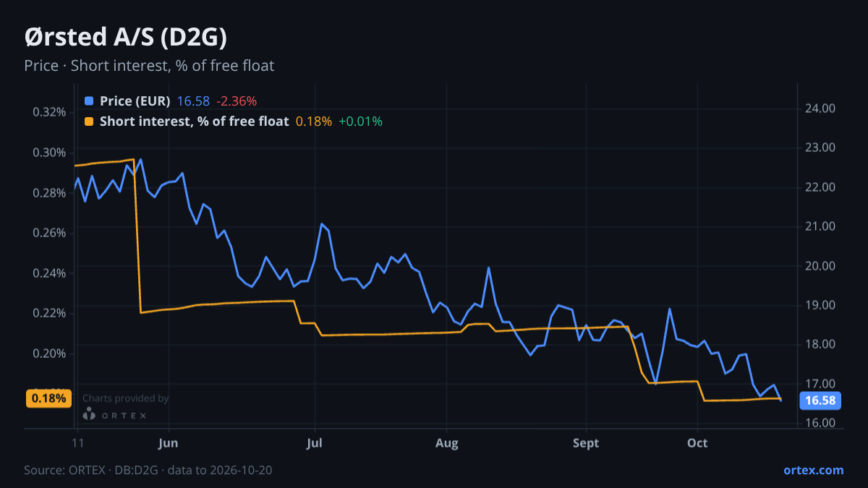
Task: Click the 21.00 right axis label
Action: (820, 226)
